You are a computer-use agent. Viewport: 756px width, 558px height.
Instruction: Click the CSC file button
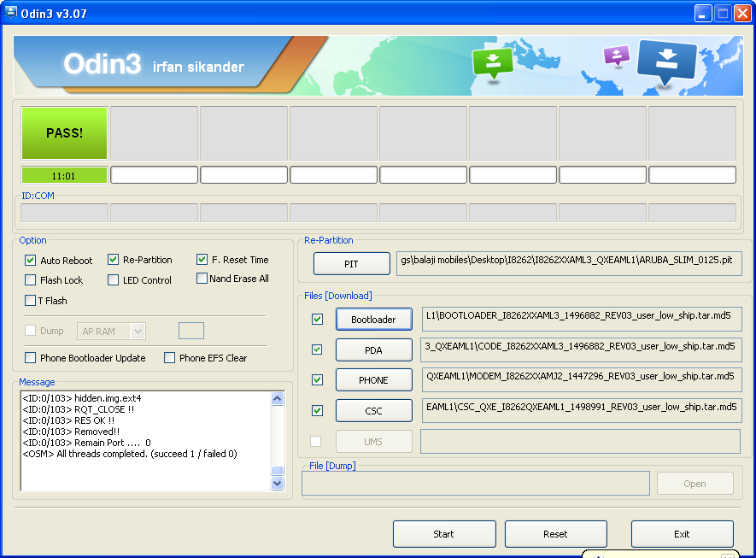click(373, 411)
